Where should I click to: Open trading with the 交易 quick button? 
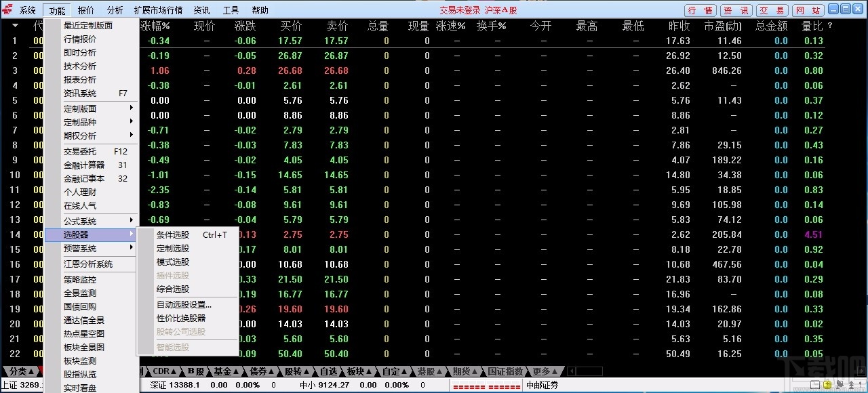point(772,9)
